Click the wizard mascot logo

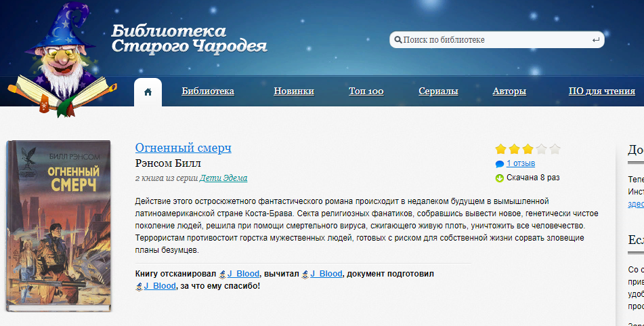[62, 62]
